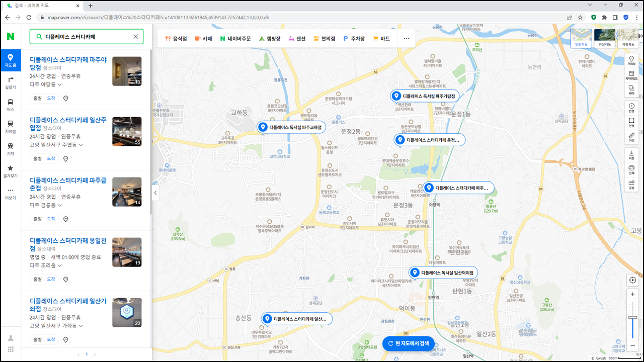Select map marker 디플레이스 독서실 파주교하점

pos(291,128)
